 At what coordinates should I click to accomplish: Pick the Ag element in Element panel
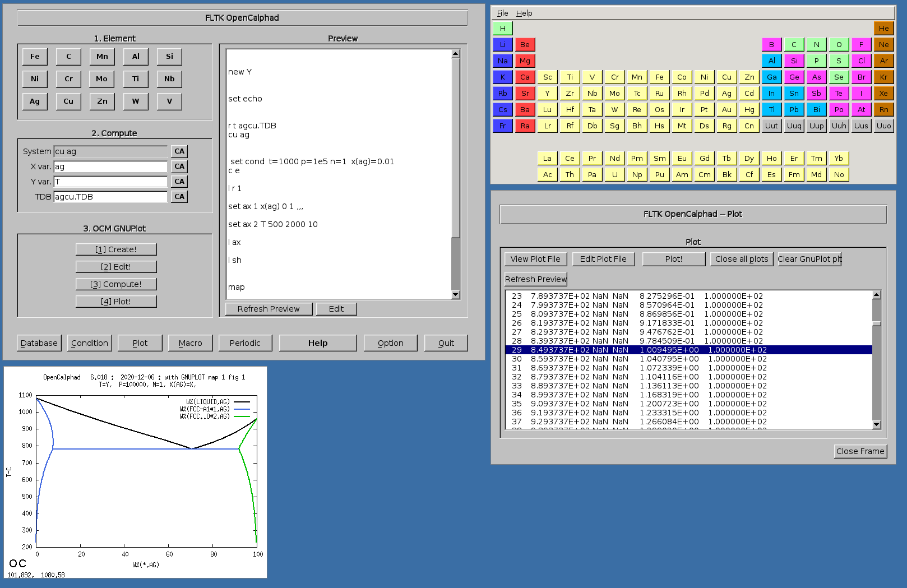pos(35,101)
